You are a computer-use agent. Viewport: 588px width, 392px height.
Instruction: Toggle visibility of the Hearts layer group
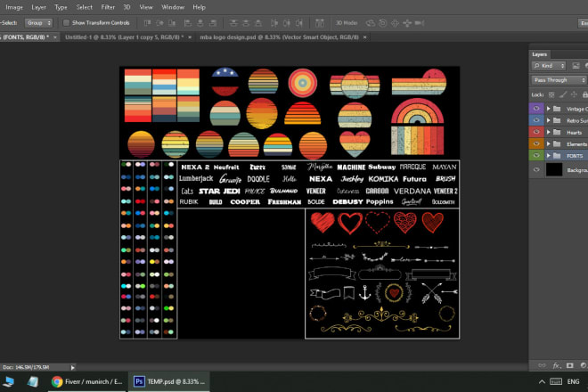tap(536, 132)
